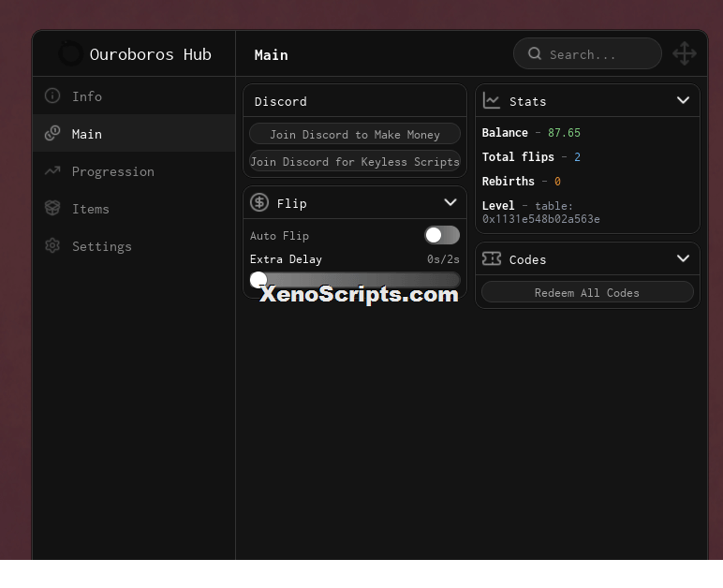Image resolution: width=723 pixels, height=588 pixels.
Task: Click the box icon beside Items
Action: (52, 208)
